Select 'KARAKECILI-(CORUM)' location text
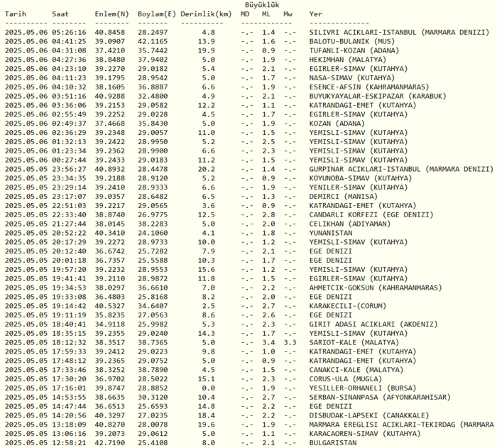497x448 pixels. point(348,306)
